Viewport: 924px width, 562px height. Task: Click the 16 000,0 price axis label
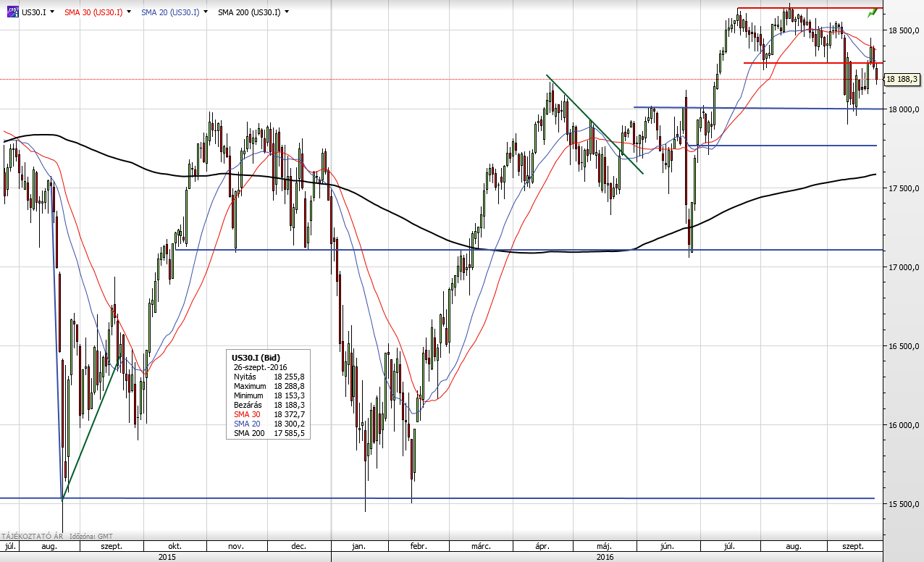903,425
